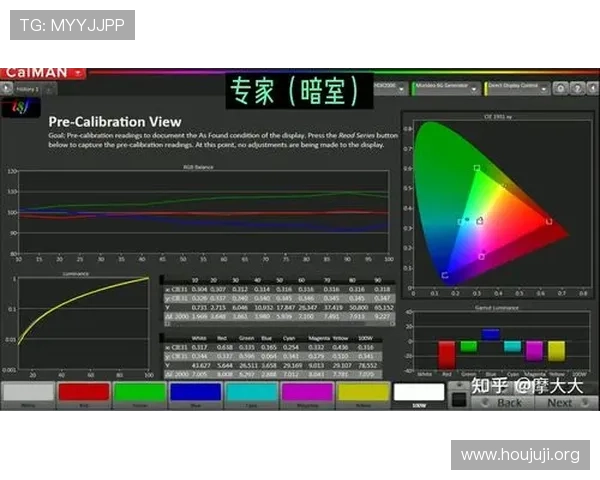600x480 pixels.
Task: Go to the Back page
Action: pos(503,403)
